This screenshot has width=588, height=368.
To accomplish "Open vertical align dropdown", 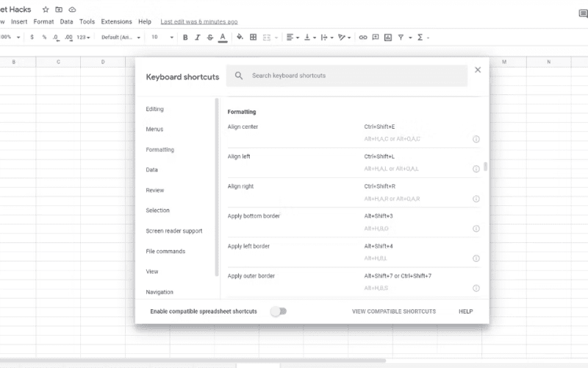I will click(309, 38).
